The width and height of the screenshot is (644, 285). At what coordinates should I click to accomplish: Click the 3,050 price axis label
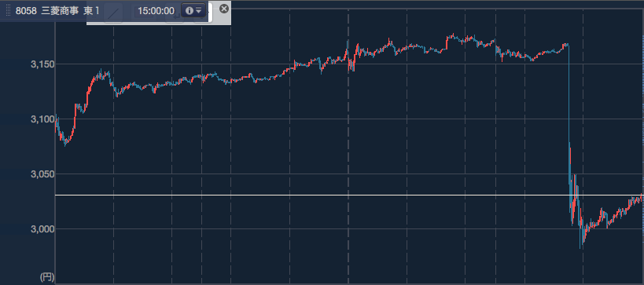pyautogui.click(x=42, y=174)
